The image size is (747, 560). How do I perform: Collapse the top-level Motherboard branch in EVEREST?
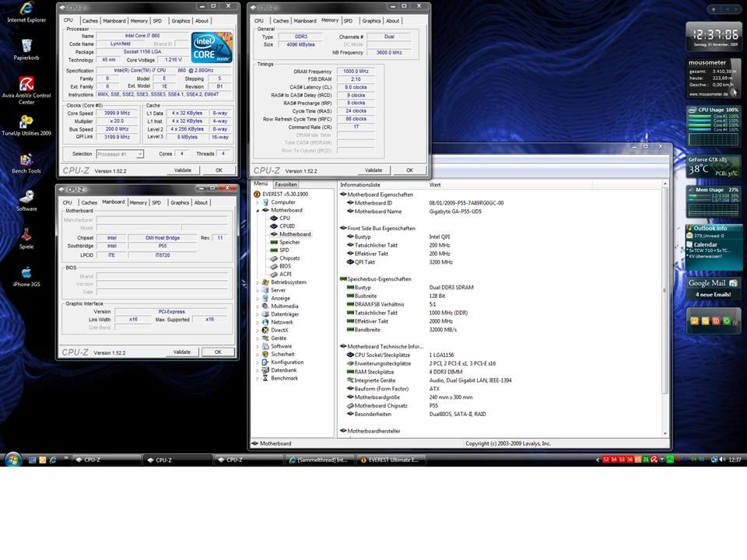pos(258,211)
